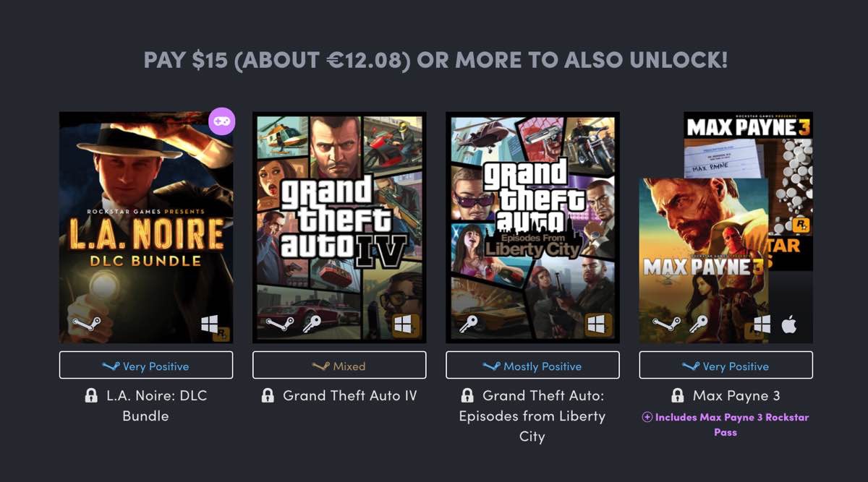The height and width of the screenshot is (482, 868).
Task: Click the Windows icon on GTA IV cover
Action: (x=402, y=324)
